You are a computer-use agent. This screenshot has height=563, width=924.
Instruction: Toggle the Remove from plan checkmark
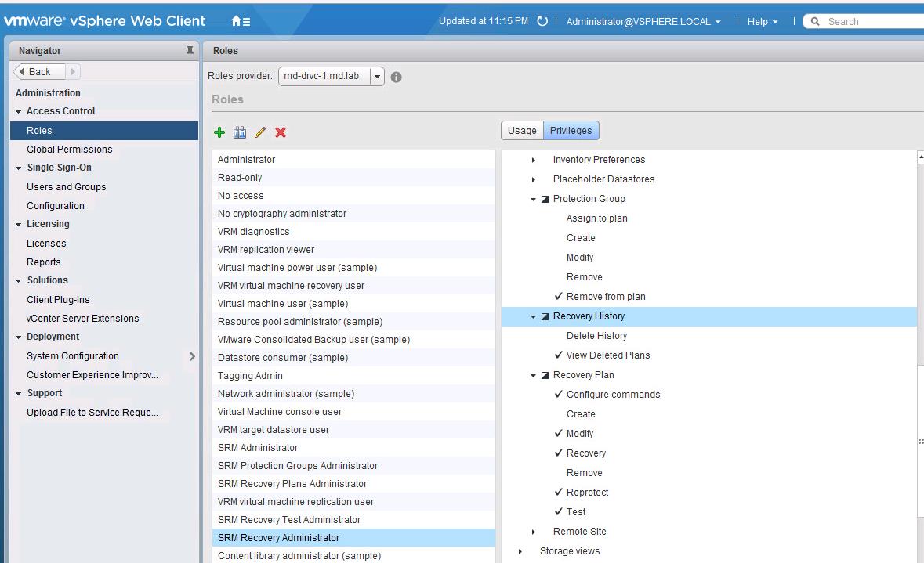point(559,296)
